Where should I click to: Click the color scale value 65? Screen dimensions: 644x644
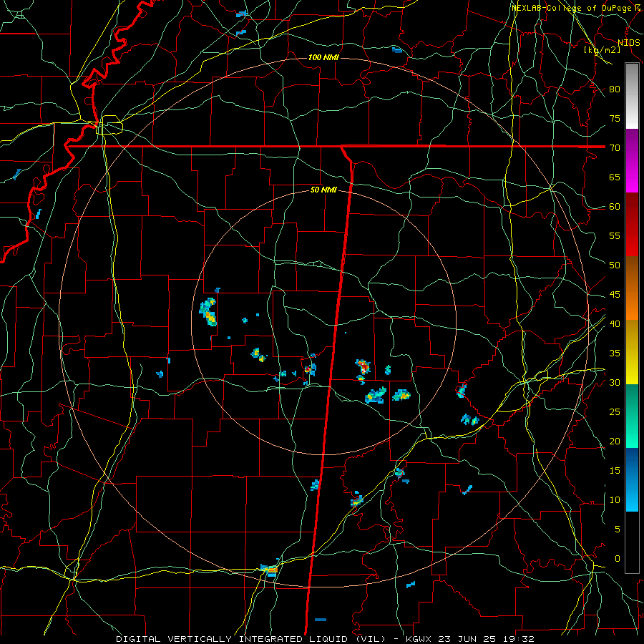point(615,177)
